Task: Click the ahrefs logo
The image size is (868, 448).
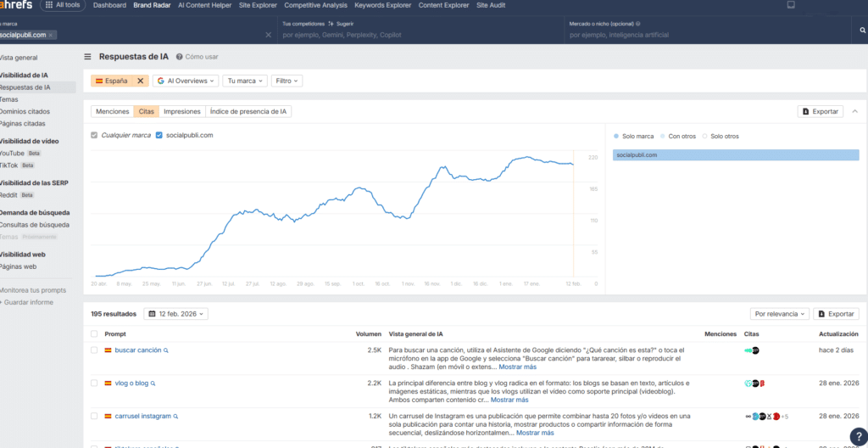Action: click(16, 5)
